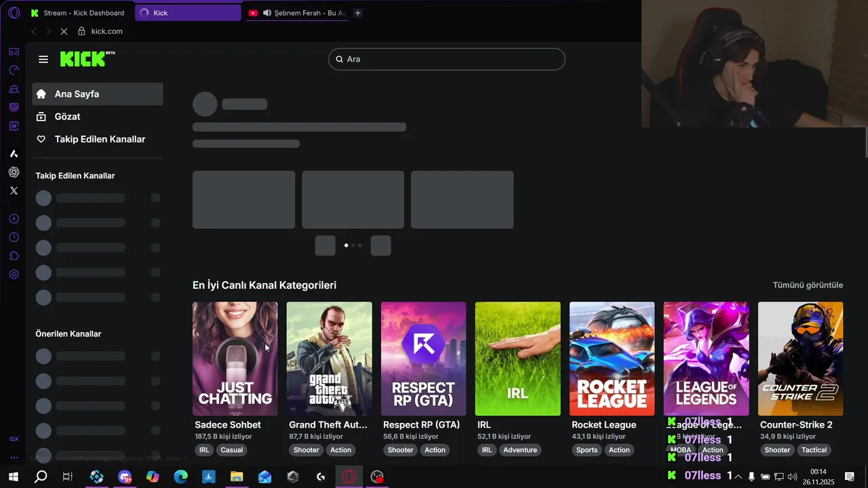
Task: Switch to Şebnem Ferah YouTube tab
Action: pyautogui.click(x=297, y=13)
